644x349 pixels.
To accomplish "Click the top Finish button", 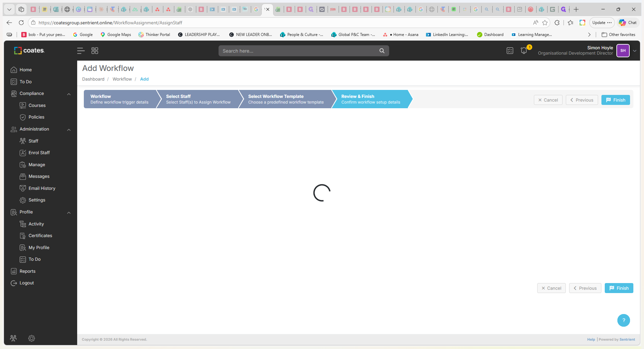I will 616,100.
